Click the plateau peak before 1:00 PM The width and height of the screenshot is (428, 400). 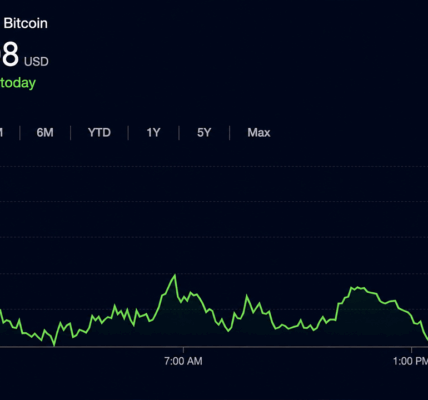357,288
